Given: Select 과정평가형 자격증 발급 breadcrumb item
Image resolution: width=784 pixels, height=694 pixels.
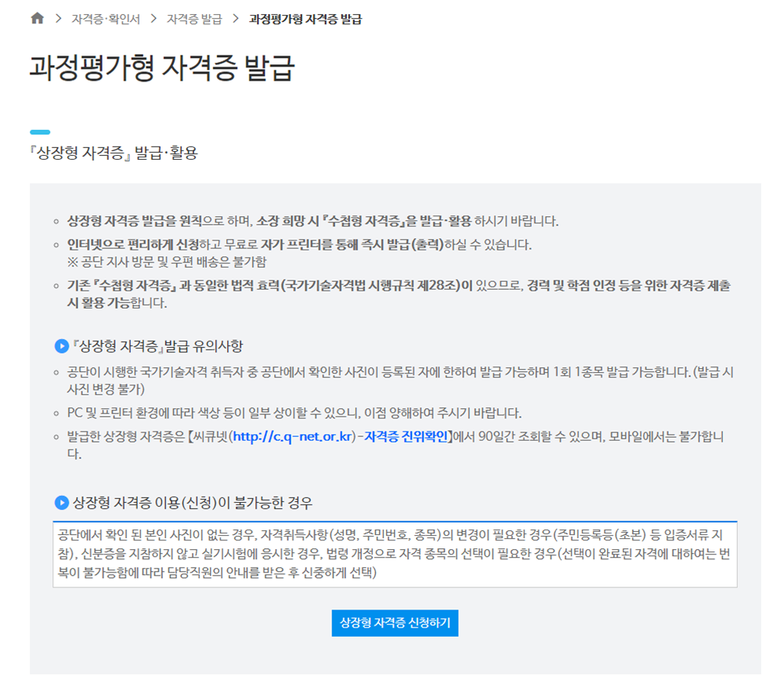Looking at the screenshot, I should (x=305, y=19).
